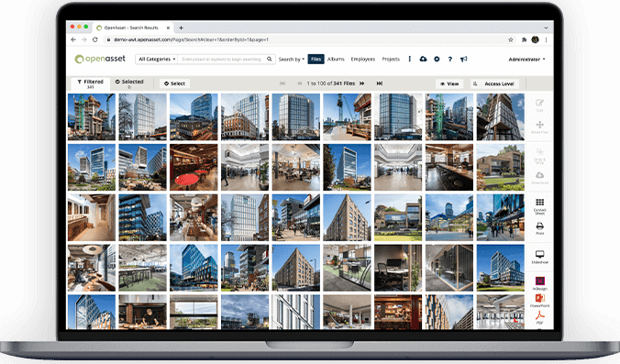Export selection to InDesign
The image size is (620, 364).
tap(539, 283)
